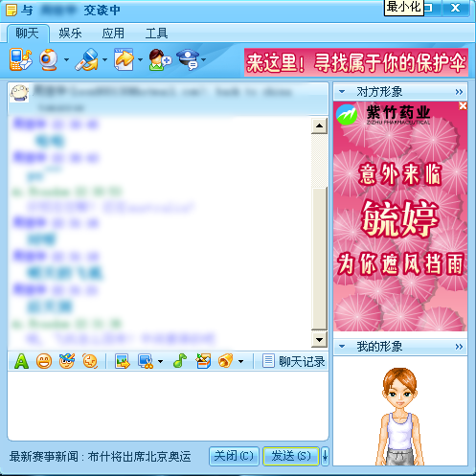Switch to the 聊天 tab
476x476 pixels.
click(28, 34)
